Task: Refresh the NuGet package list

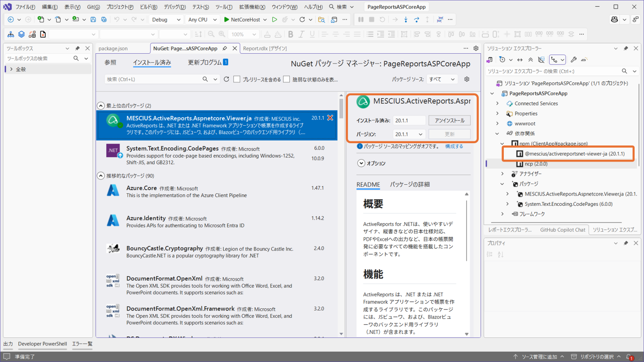Action: tap(227, 79)
